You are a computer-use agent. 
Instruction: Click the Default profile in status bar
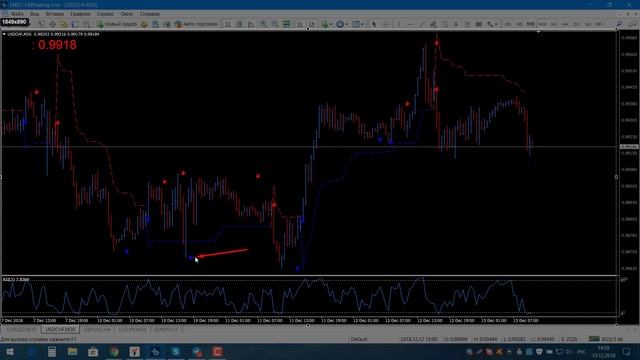(359, 339)
